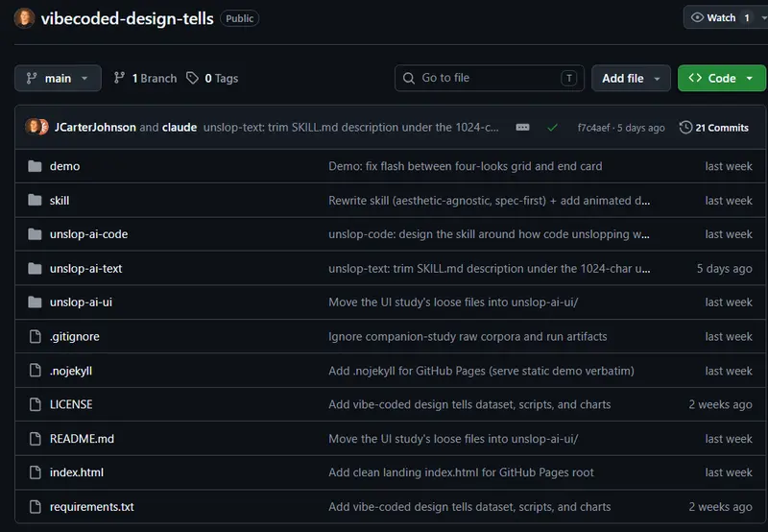The image size is (768, 532).
Task: Click the code brackets icon on Code button
Action: point(695,78)
